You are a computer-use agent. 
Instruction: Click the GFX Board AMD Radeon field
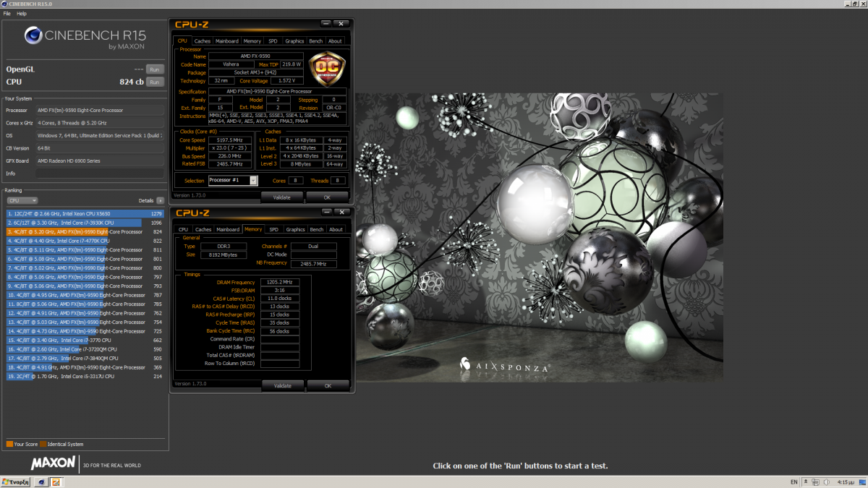pyautogui.click(x=100, y=160)
